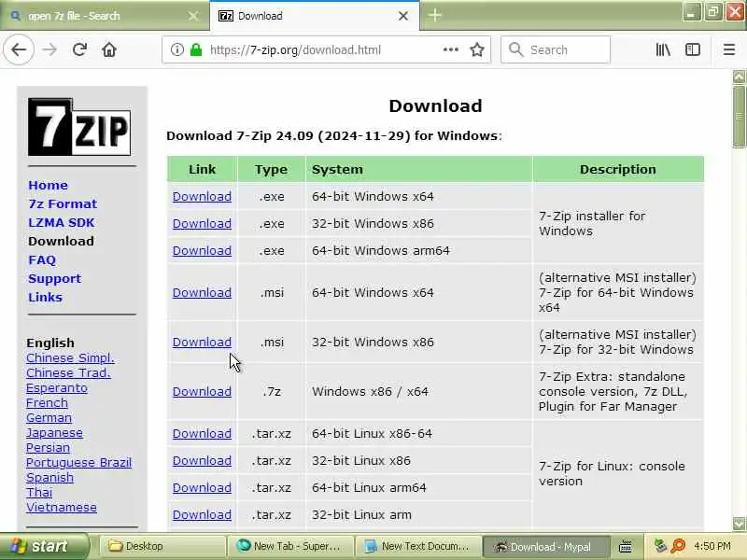Download the .7z Windows x86 / x64 package
Image resolution: width=747 pixels, height=560 pixels.
pos(202,392)
